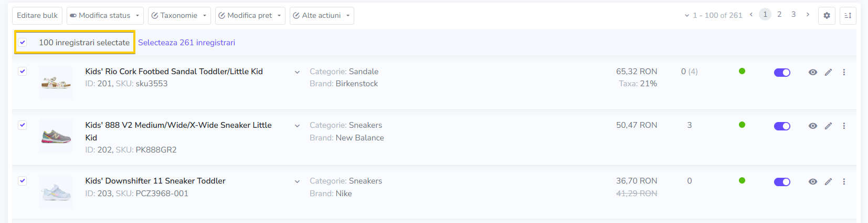Disable the Downshifter 11 Sneaker status toggle

click(782, 182)
